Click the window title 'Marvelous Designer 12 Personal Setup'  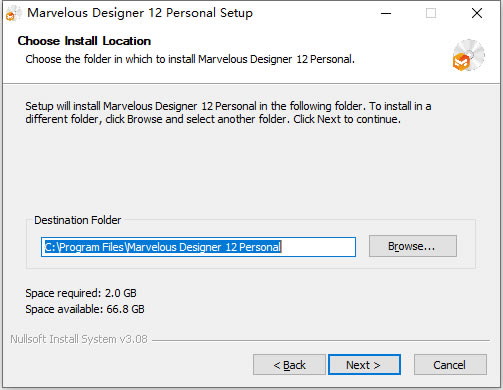(x=140, y=13)
